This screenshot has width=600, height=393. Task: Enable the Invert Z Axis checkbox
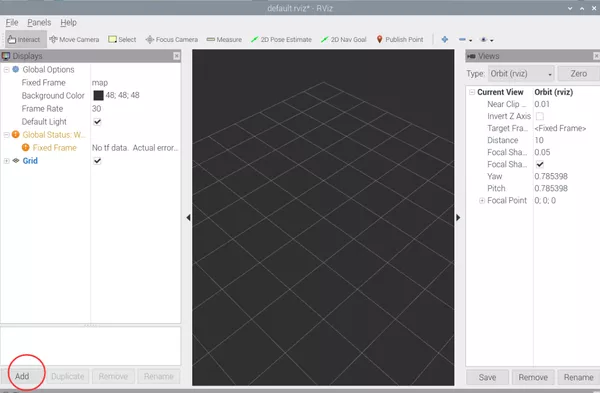540,116
